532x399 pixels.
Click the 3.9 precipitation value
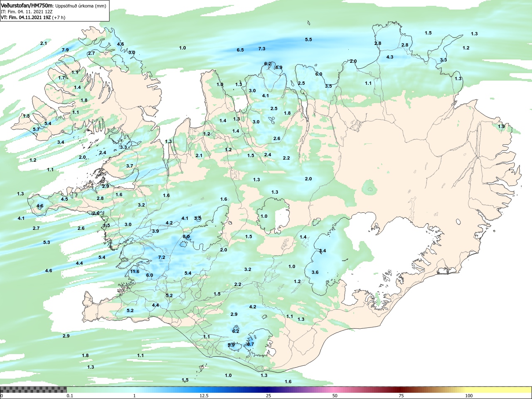(x=155, y=231)
